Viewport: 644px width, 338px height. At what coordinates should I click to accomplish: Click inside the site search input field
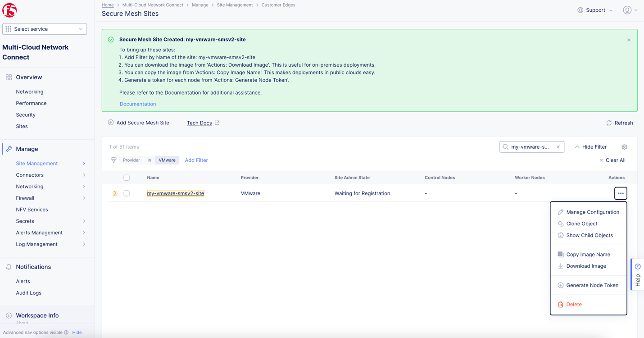pyautogui.click(x=531, y=146)
